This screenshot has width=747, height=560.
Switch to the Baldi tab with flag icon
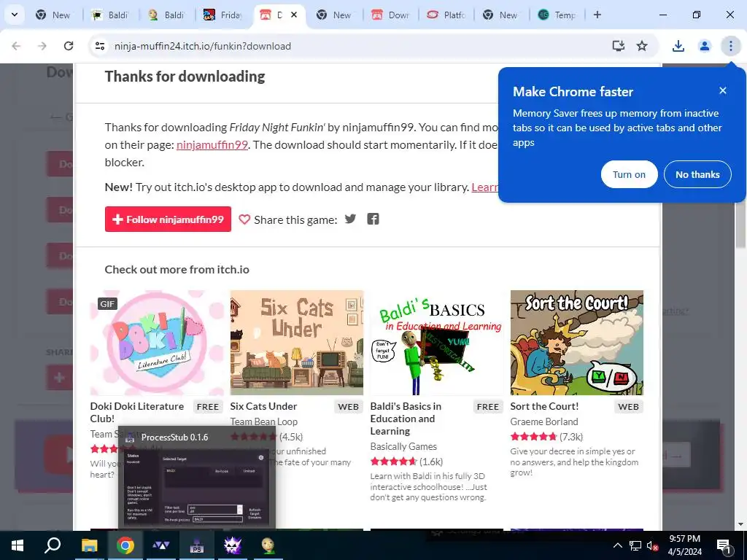(110, 15)
